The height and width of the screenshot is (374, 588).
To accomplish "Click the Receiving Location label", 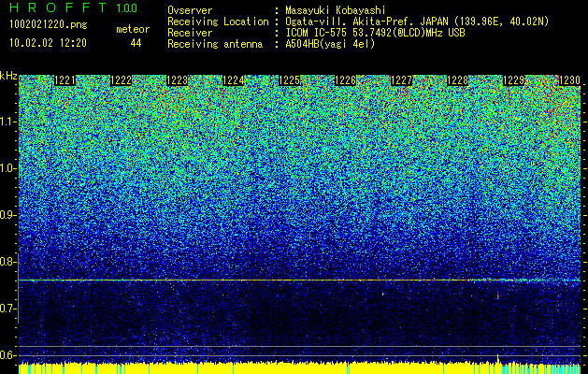I will pos(218,22).
